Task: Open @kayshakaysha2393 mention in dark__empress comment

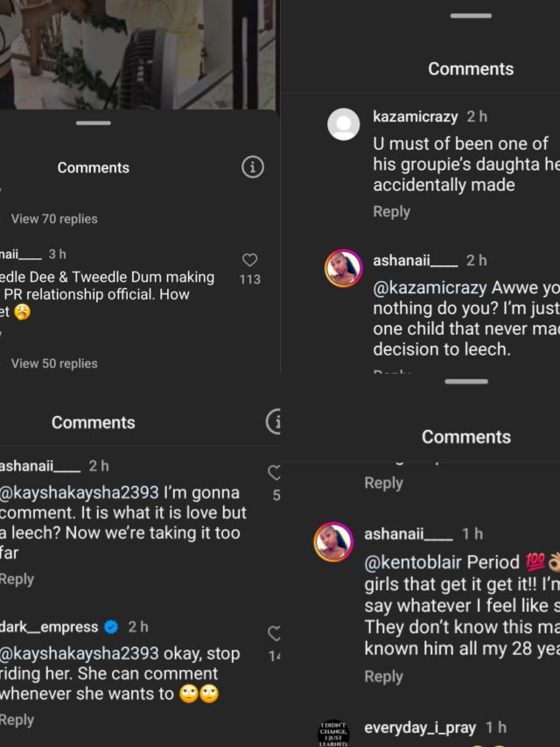Action: [x=80, y=653]
